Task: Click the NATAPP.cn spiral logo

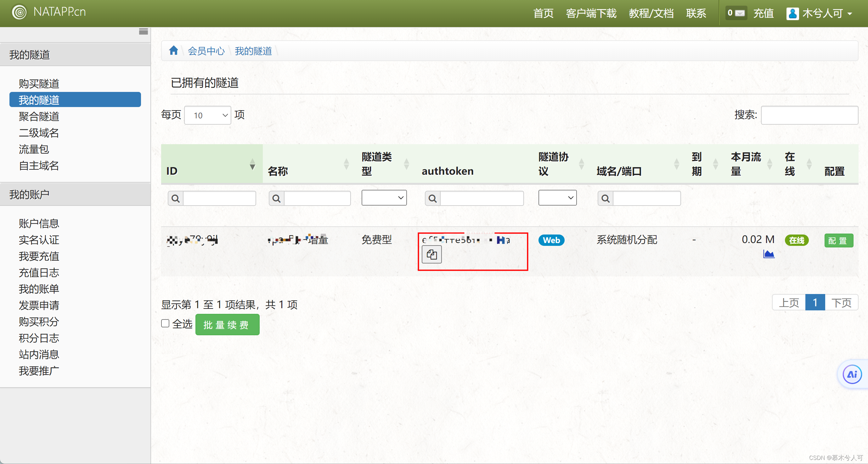Action: [19, 13]
